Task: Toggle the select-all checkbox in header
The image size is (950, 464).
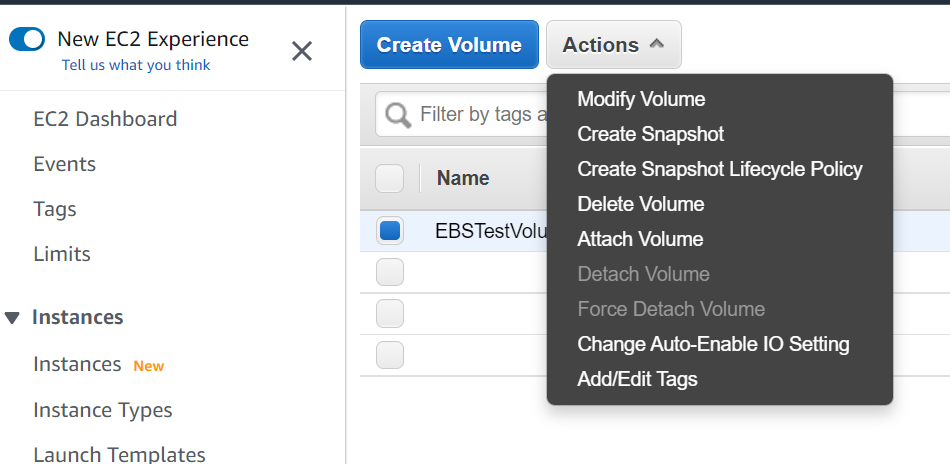Action: pyautogui.click(x=390, y=179)
